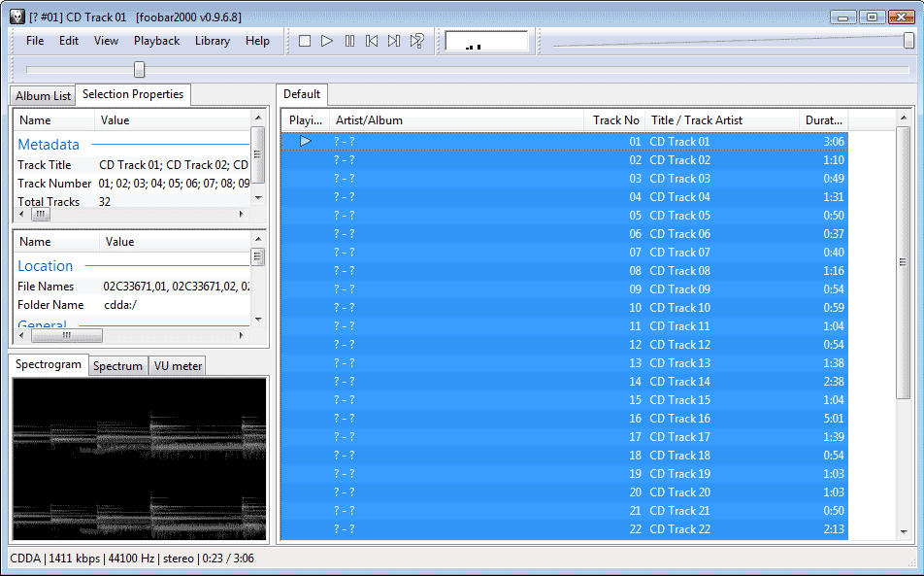This screenshot has width=924, height=576.
Task: Select CD Track 02 in playlist
Action: [x=565, y=159]
